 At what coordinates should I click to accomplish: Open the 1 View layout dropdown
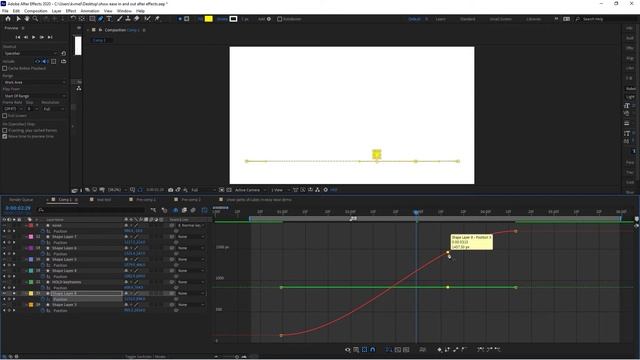coord(280,190)
